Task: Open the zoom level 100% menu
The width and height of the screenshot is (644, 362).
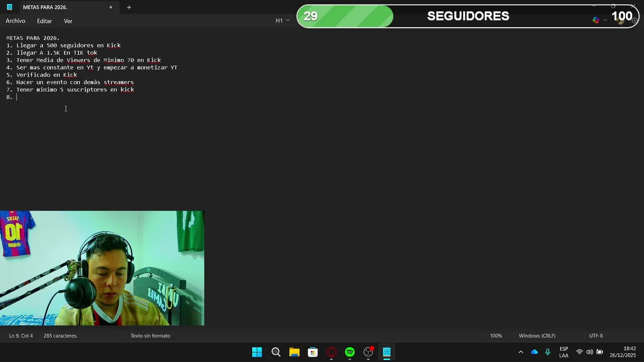Action: click(496, 336)
